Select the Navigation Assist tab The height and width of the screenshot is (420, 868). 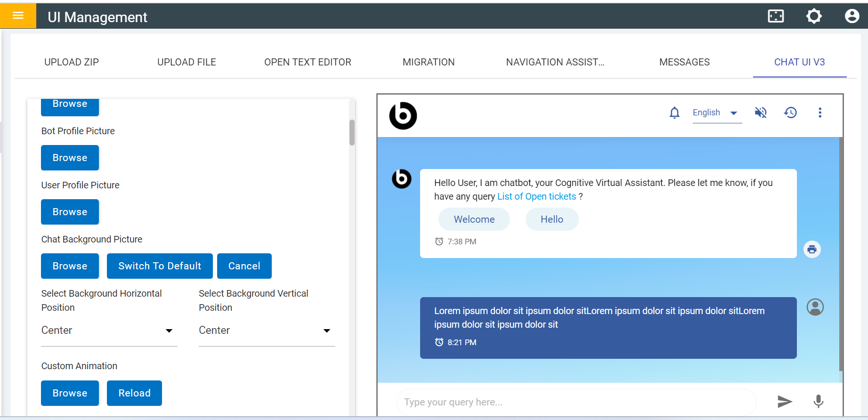pyautogui.click(x=555, y=62)
